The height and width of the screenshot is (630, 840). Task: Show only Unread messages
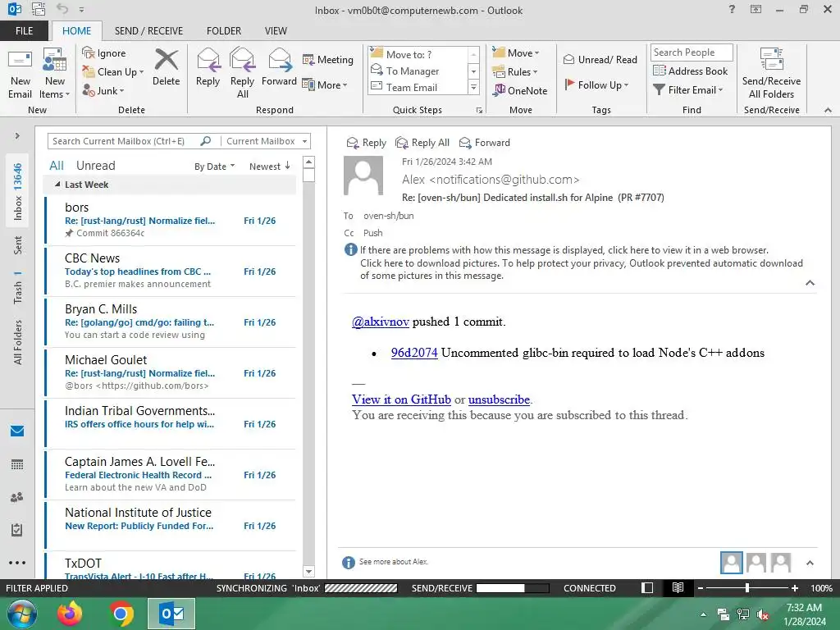click(95, 166)
